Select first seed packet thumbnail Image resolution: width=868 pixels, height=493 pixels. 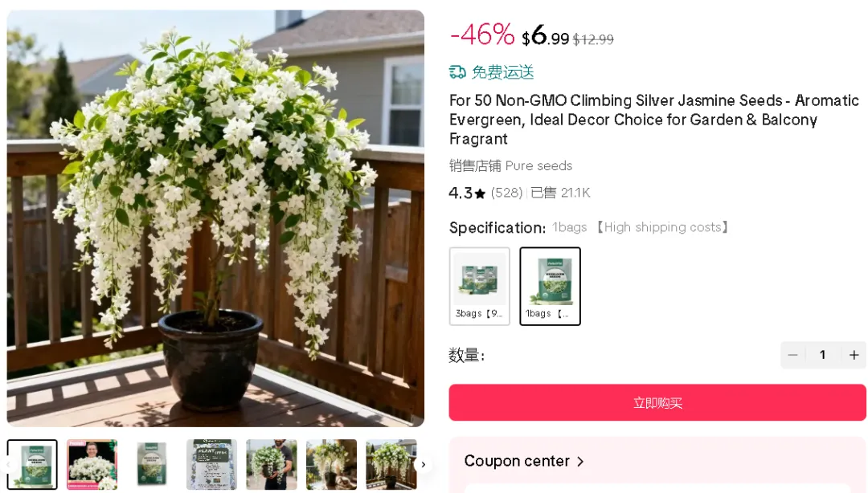(x=32, y=464)
